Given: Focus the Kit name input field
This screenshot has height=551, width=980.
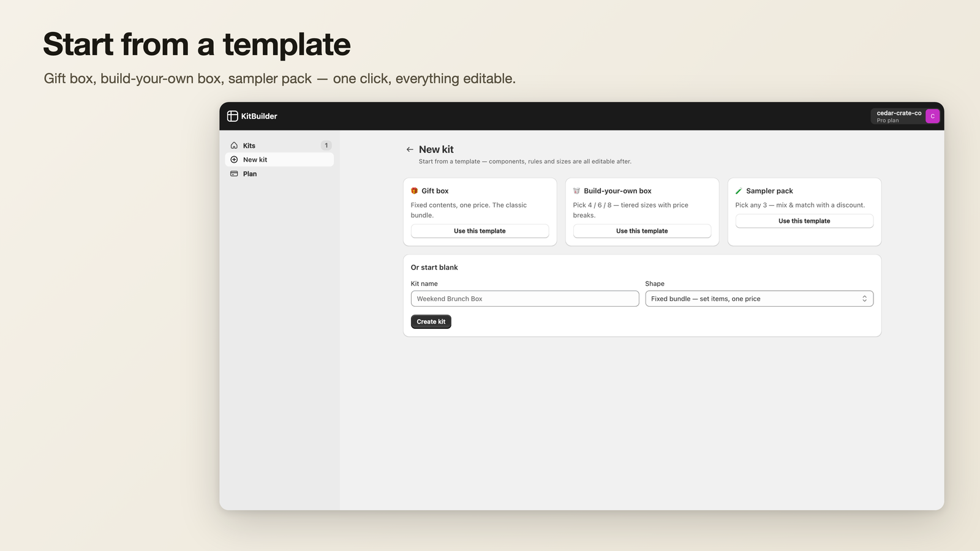Looking at the screenshot, I should 525,299.
